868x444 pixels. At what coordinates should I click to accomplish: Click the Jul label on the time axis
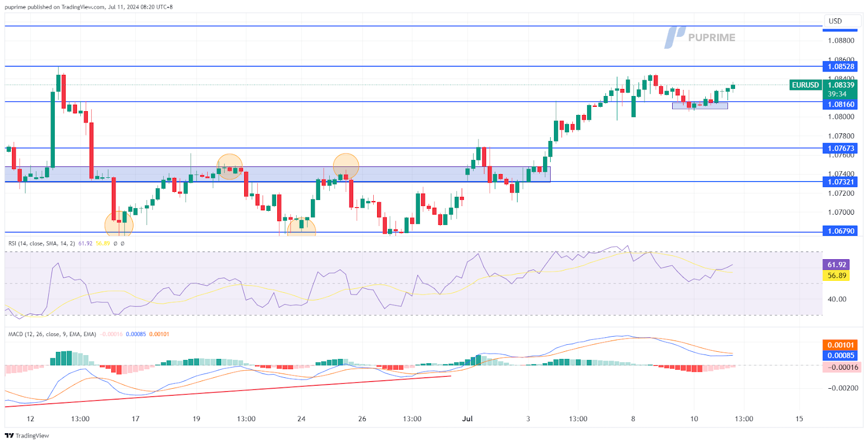(x=467, y=419)
